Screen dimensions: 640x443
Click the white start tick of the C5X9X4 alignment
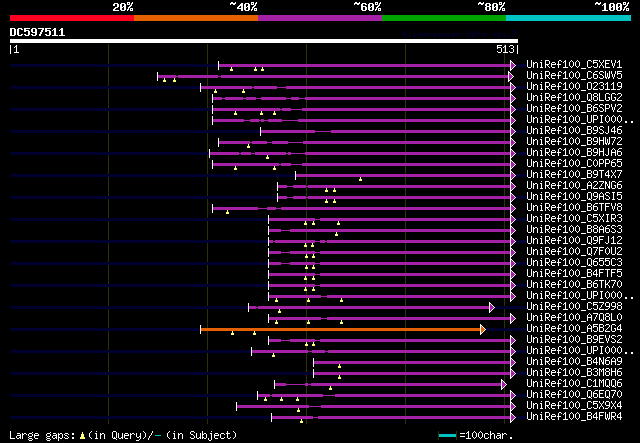pyautogui.click(x=236, y=406)
